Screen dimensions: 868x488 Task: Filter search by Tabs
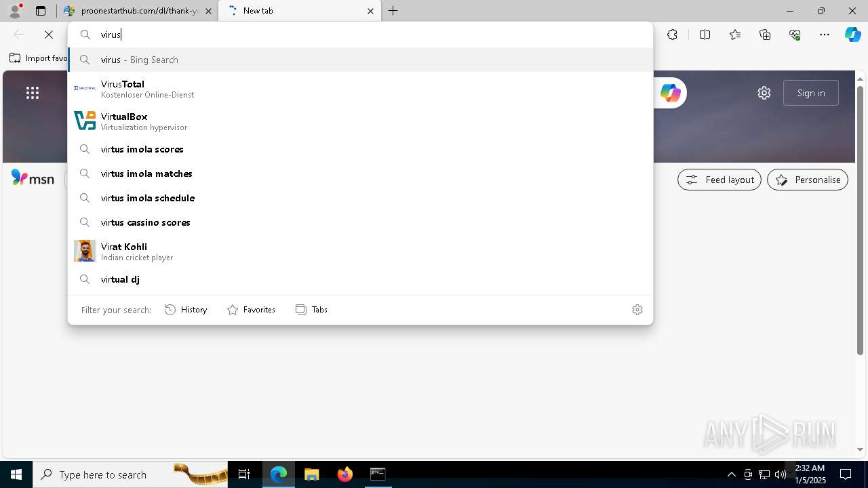point(312,310)
